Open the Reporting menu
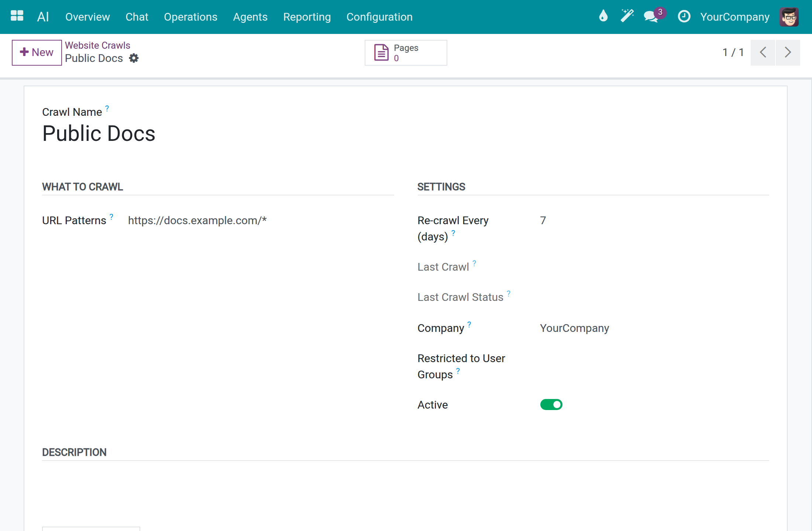 click(x=307, y=17)
